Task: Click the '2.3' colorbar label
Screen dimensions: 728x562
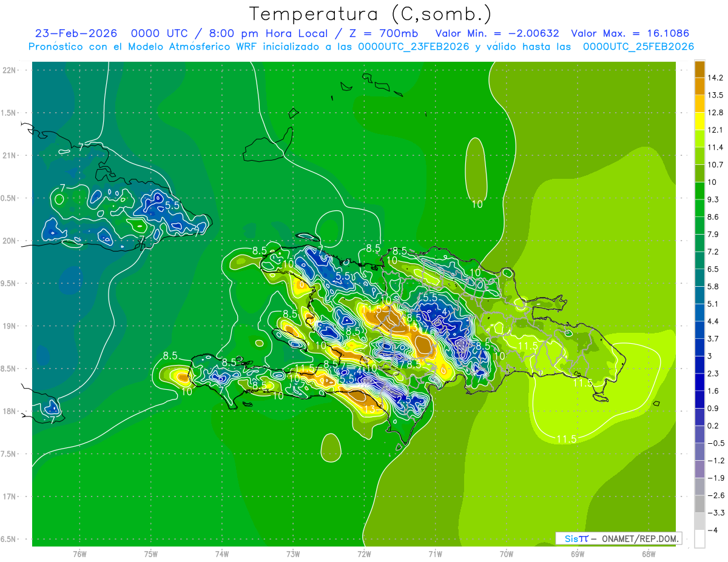Action: pos(713,373)
